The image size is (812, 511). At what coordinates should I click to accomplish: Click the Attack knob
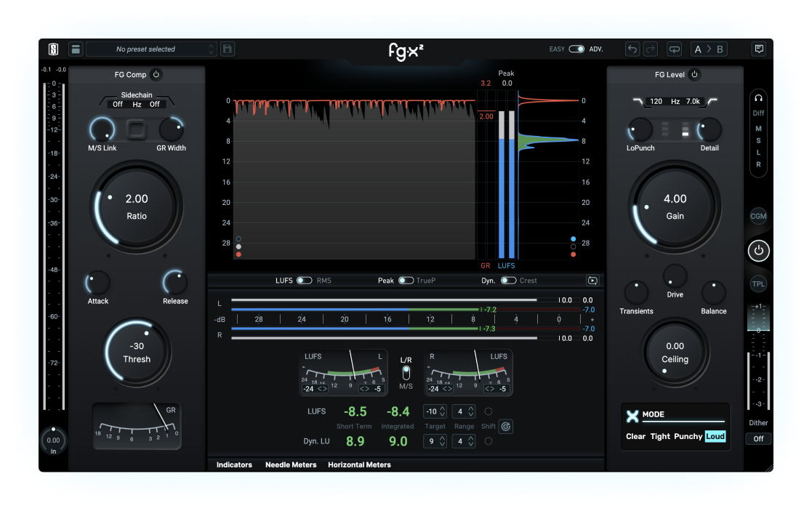coord(98,283)
